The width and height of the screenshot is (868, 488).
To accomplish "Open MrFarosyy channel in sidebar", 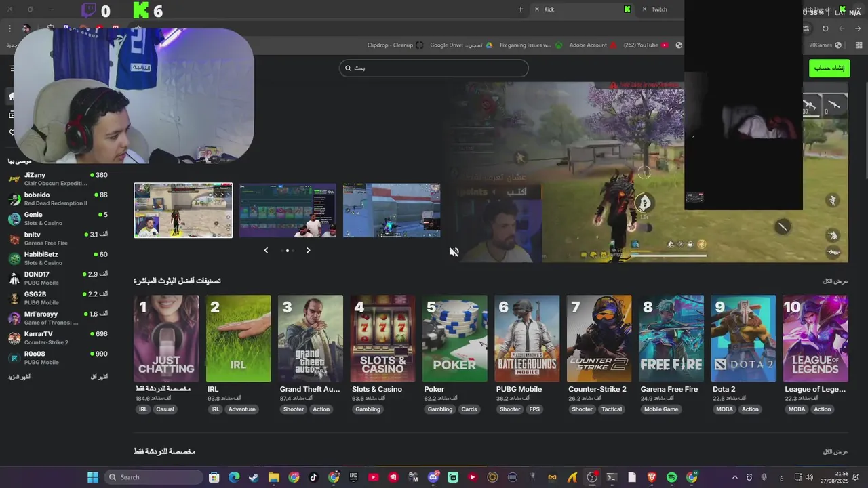I will click(x=58, y=318).
